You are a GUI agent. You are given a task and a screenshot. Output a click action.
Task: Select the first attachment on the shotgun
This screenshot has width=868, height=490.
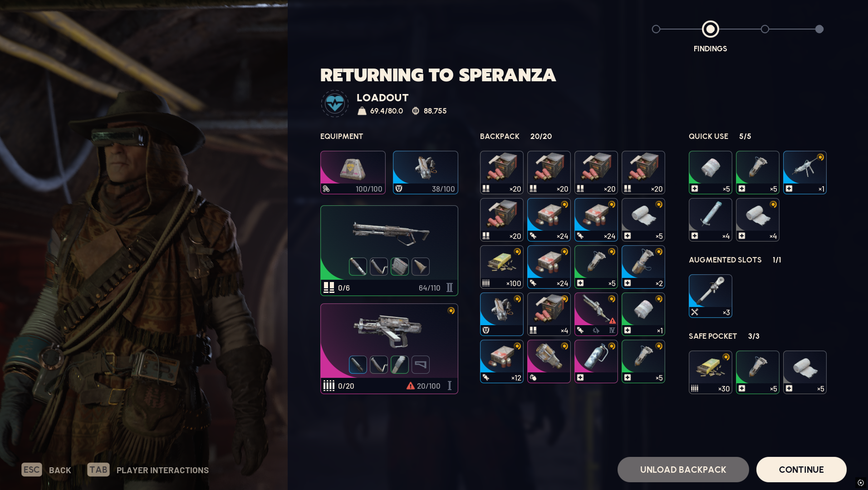[x=358, y=267]
